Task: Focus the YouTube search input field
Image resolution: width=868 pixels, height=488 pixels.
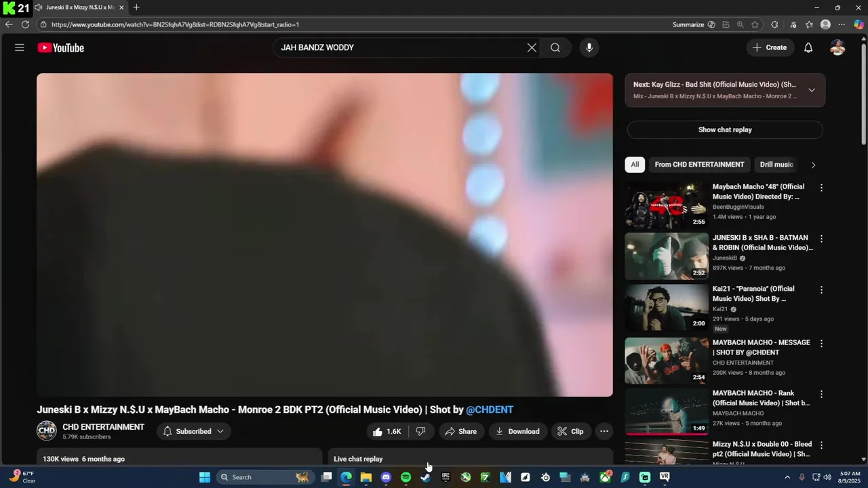Action: point(400,47)
